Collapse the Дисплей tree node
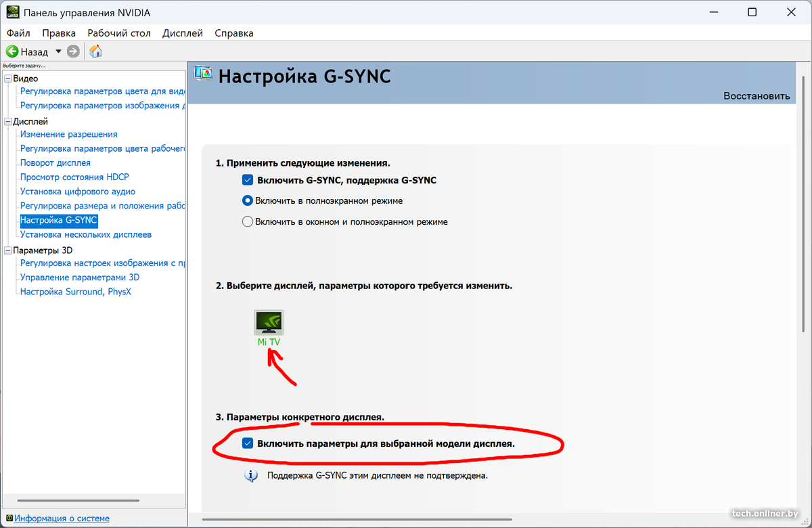This screenshot has height=528, width=812. tap(8, 121)
